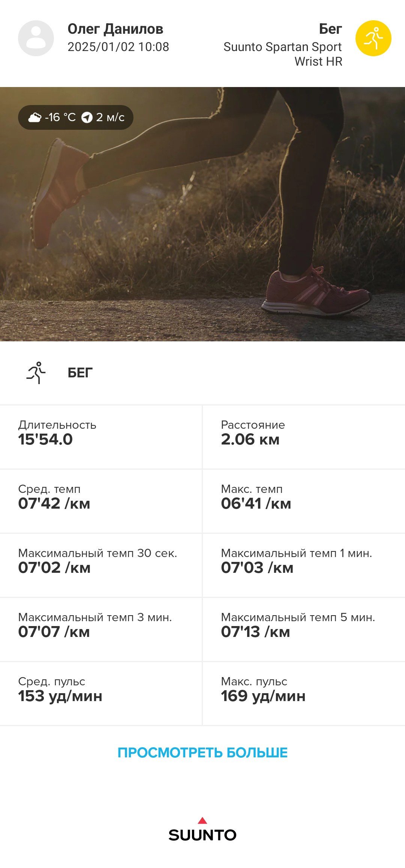The image size is (405, 868).
Task: Open the Макс. пульс 169 уд/мин cell
Action: tap(304, 694)
